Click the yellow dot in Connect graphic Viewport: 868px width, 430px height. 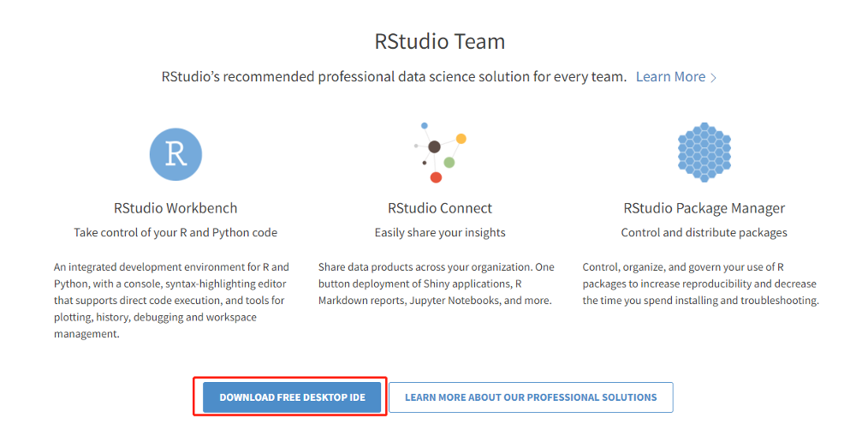click(461, 138)
